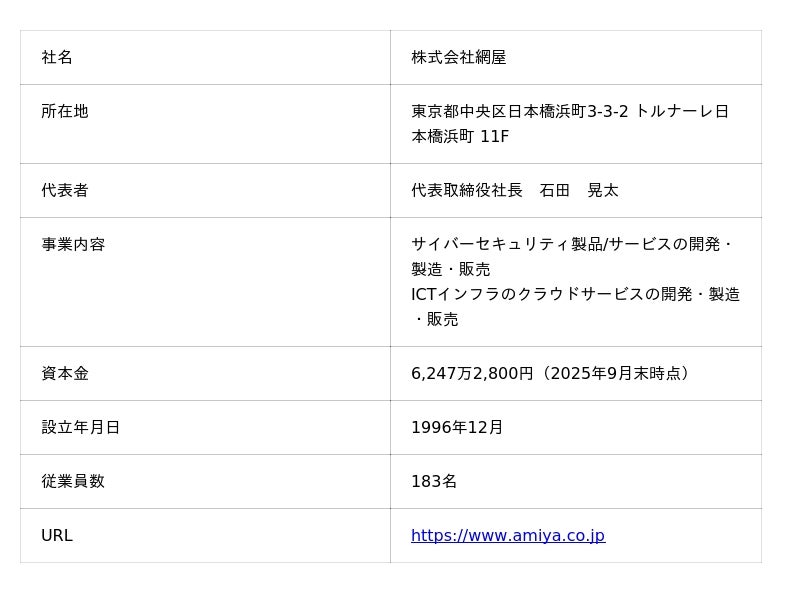Click the 11F text in the address

(494, 137)
